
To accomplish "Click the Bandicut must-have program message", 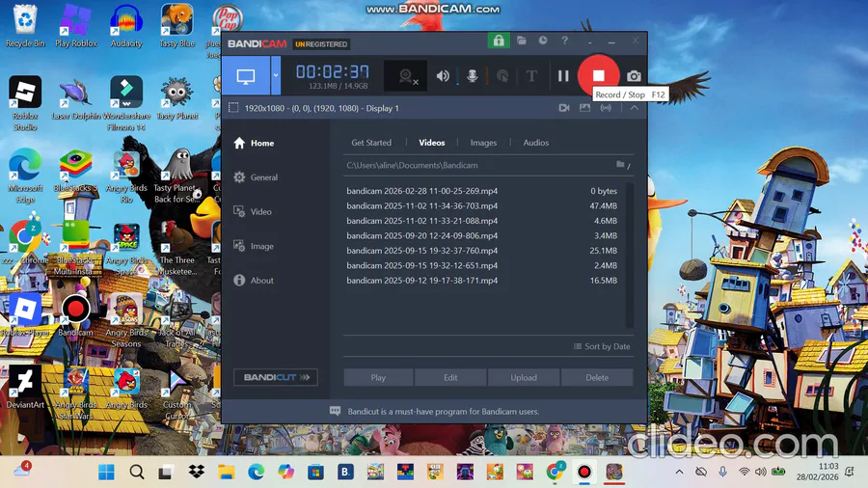I will (x=443, y=412).
